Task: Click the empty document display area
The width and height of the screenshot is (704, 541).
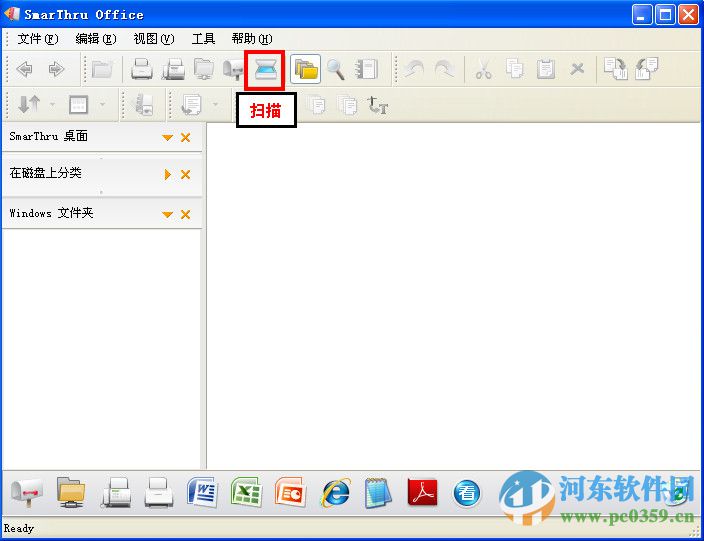Action: (454, 296)
